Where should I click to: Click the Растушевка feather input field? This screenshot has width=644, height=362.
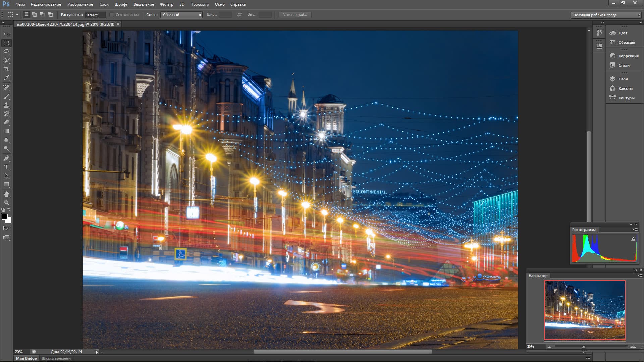point(95,15)
